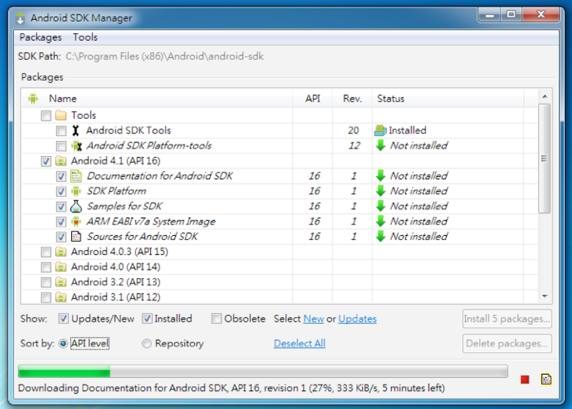Click the API column header

pos(313,99)
